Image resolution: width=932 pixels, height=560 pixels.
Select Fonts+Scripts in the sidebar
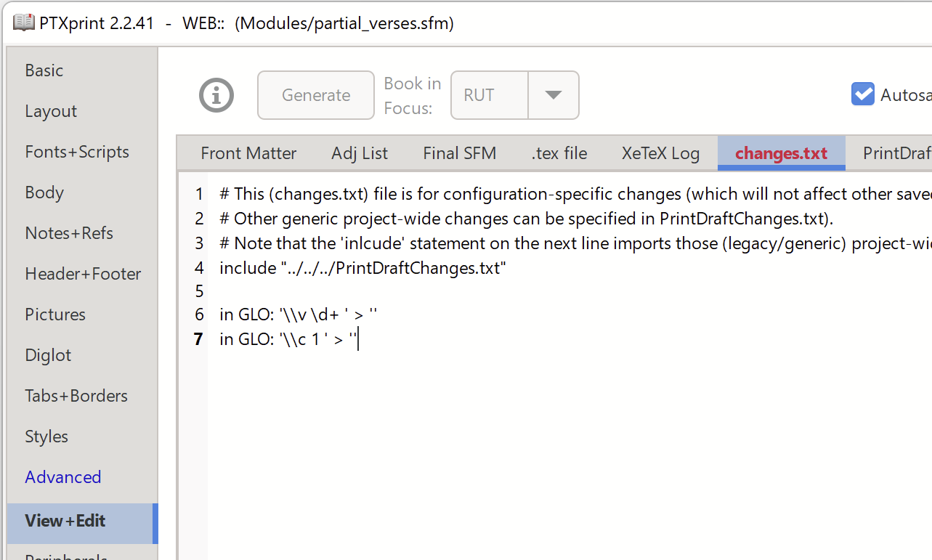tap(77, 151)
